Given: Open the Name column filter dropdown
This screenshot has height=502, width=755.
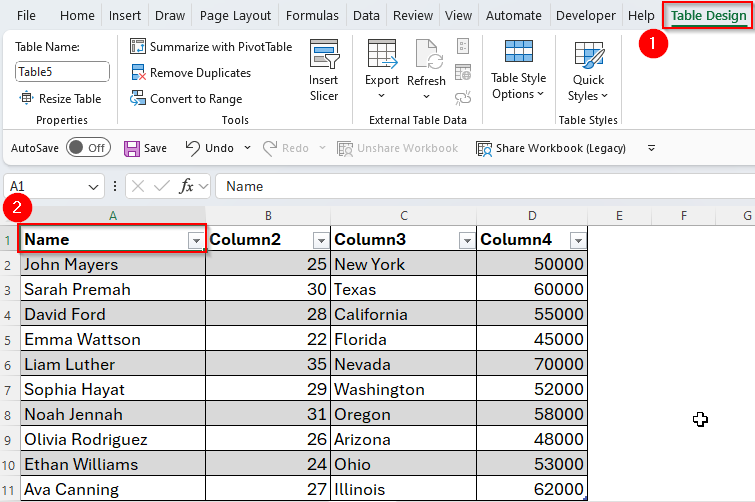Looking at the screenshot, I should tap(195, 240).
